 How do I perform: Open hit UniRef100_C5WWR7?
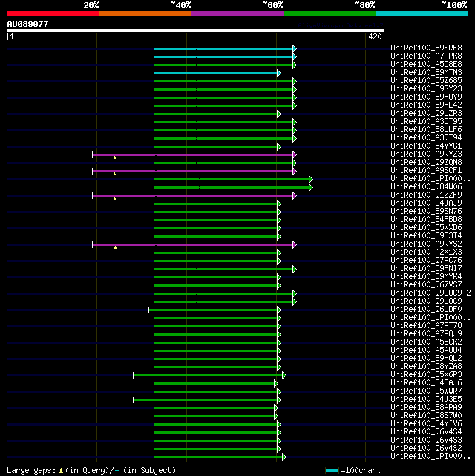pyautogui.click(x=426, y=391)
